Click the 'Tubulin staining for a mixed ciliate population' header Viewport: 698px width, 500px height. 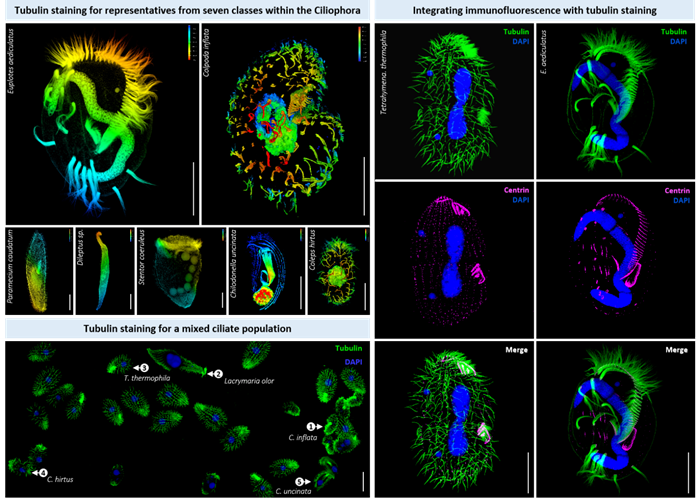tap(187, 330)
